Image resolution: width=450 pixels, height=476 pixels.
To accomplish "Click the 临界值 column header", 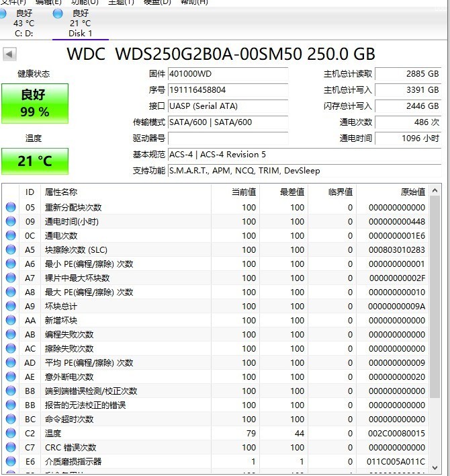I will [x=332, y=192].
